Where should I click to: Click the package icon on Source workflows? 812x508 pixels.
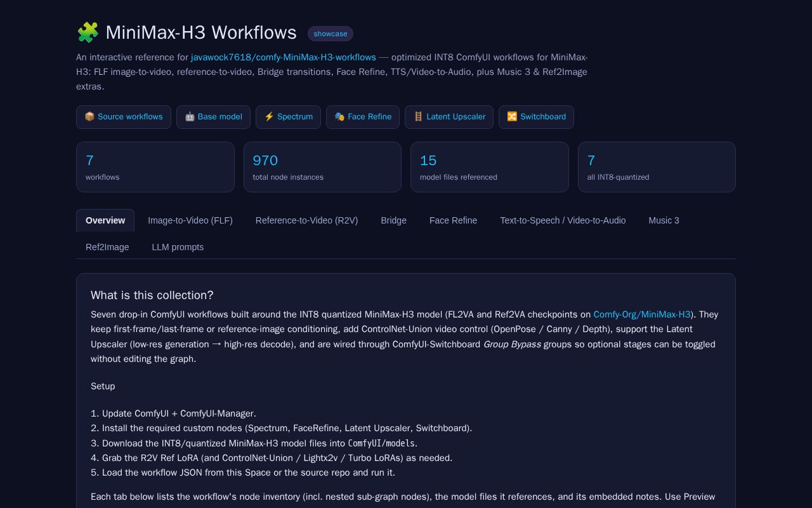tap(89, 117)
